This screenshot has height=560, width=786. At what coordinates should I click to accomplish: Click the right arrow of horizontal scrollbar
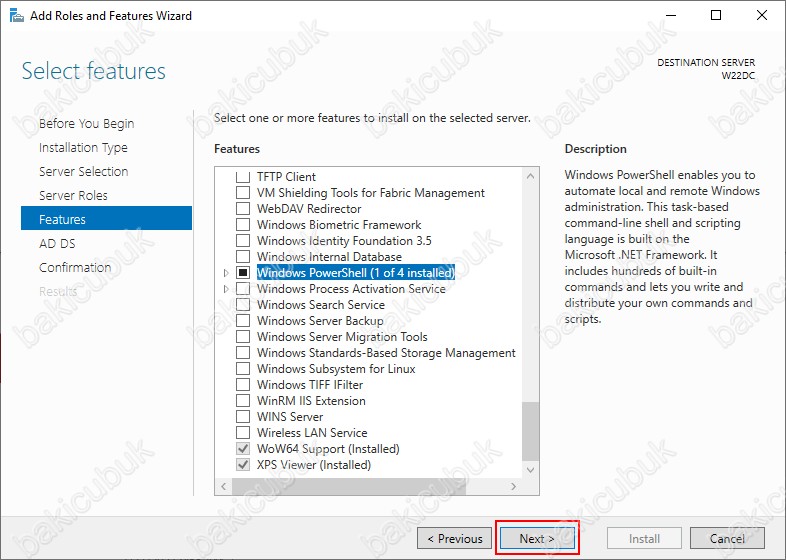[513, 486]
